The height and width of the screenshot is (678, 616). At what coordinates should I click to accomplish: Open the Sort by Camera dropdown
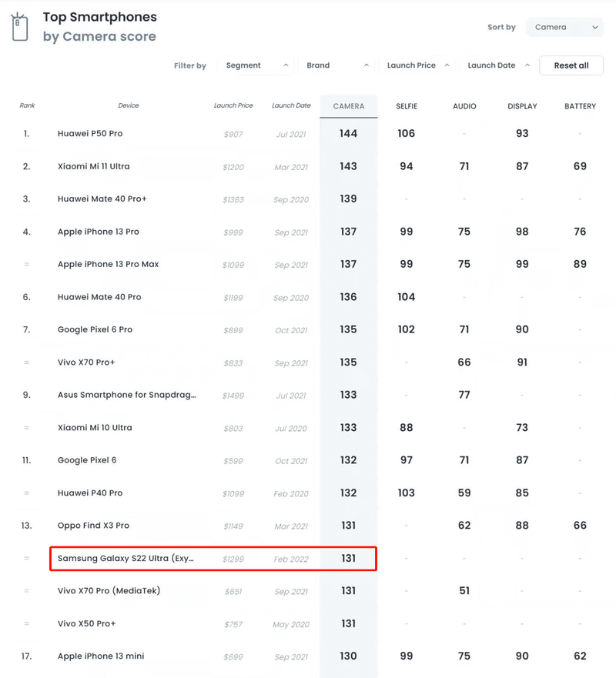click(564, 27)
